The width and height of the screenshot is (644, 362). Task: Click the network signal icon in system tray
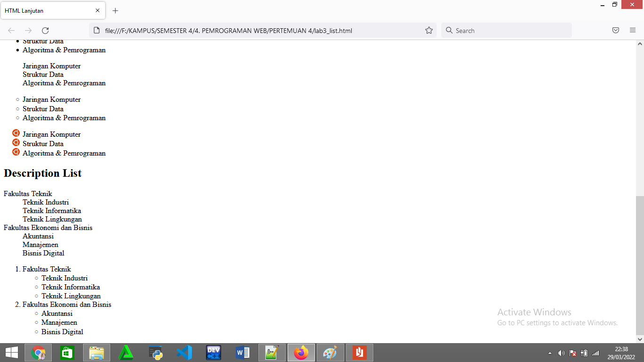[x=595, y=353]
